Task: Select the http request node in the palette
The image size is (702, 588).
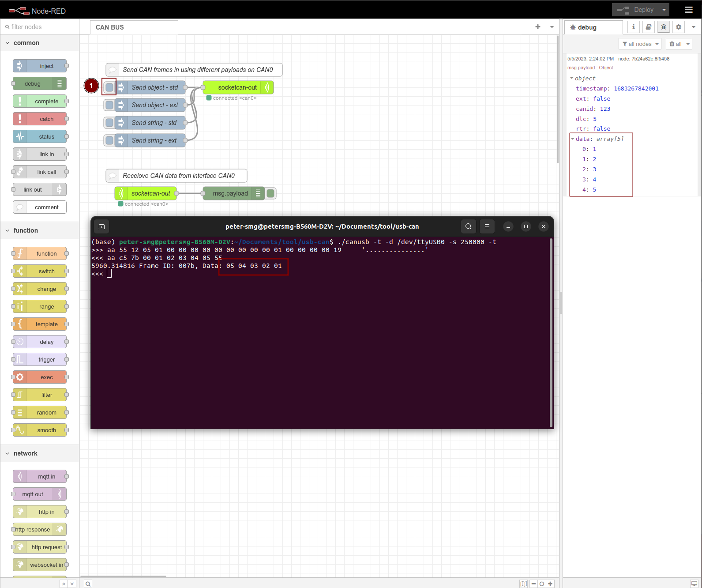Action: 40,547
